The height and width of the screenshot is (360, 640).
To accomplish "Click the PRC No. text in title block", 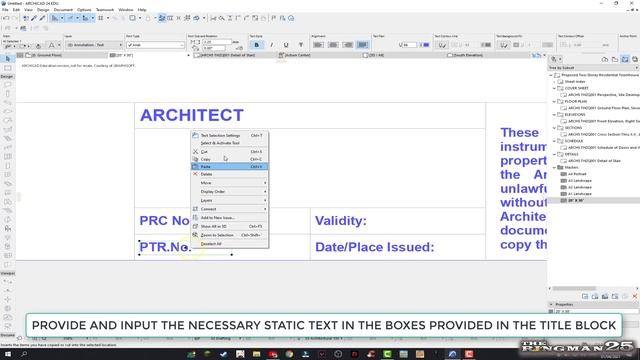I will coord(164,221).
